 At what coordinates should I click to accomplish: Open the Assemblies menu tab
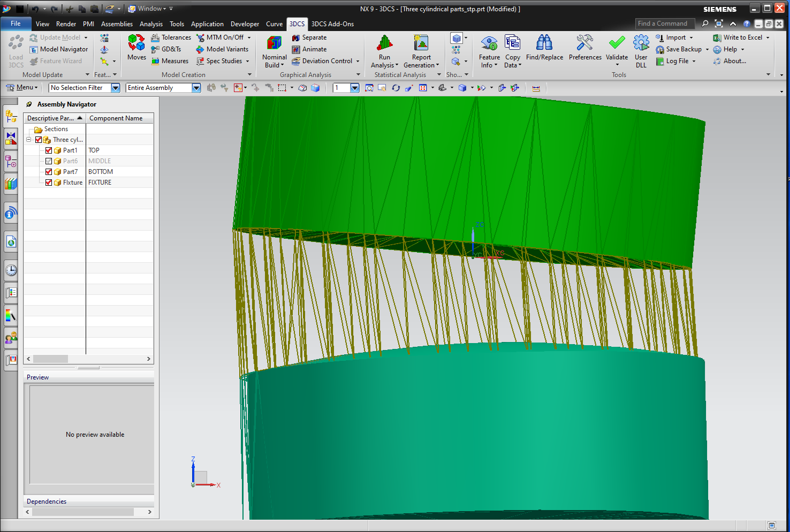point(117,24)
